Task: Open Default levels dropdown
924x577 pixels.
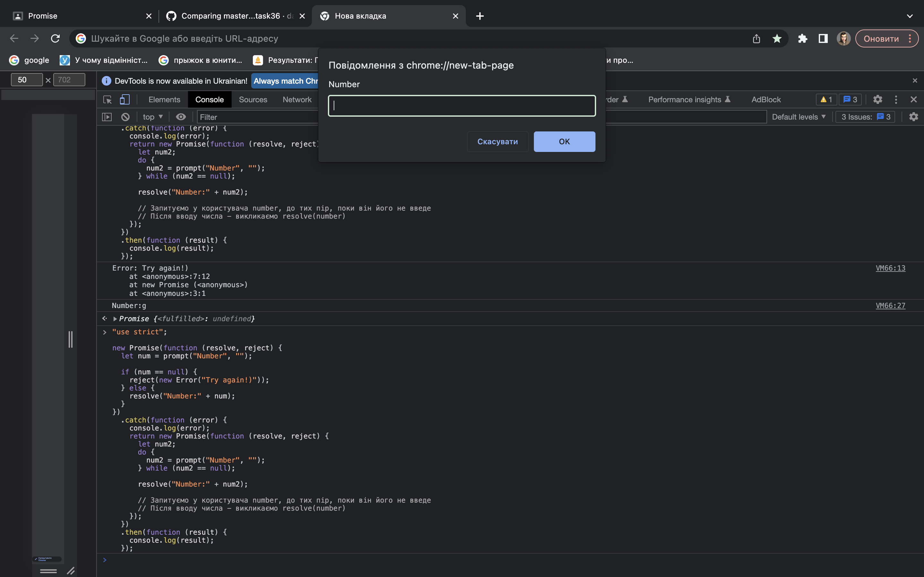Action: [x=798, y=117]
